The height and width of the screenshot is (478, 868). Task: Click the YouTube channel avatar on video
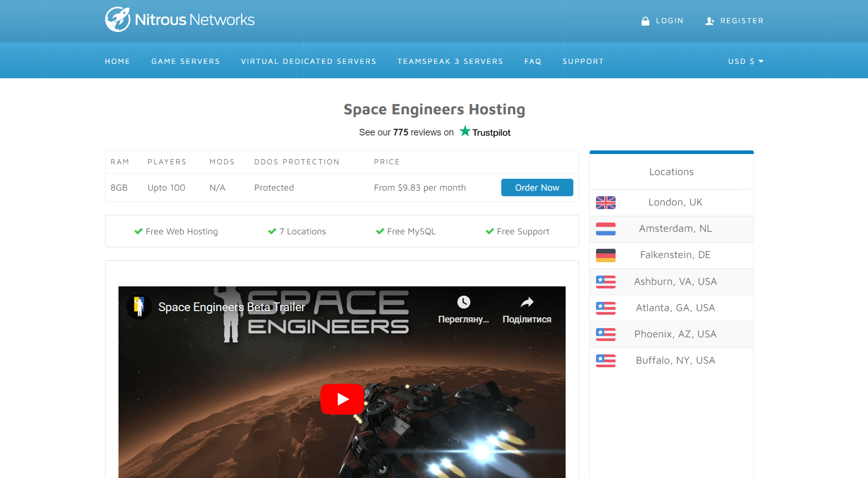pyautogui.click(x=139, y=307)
